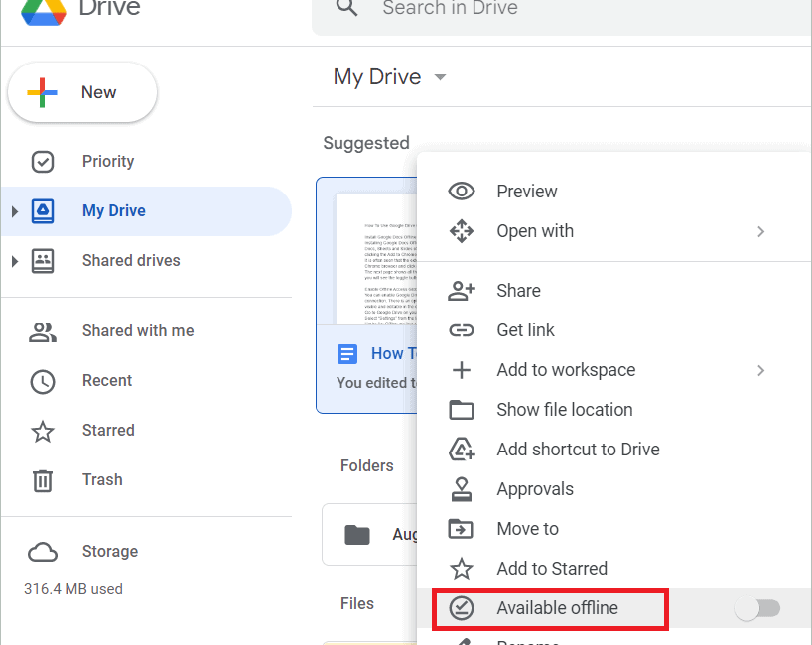
Task: Click the Files section label
Action: point(356,603)
